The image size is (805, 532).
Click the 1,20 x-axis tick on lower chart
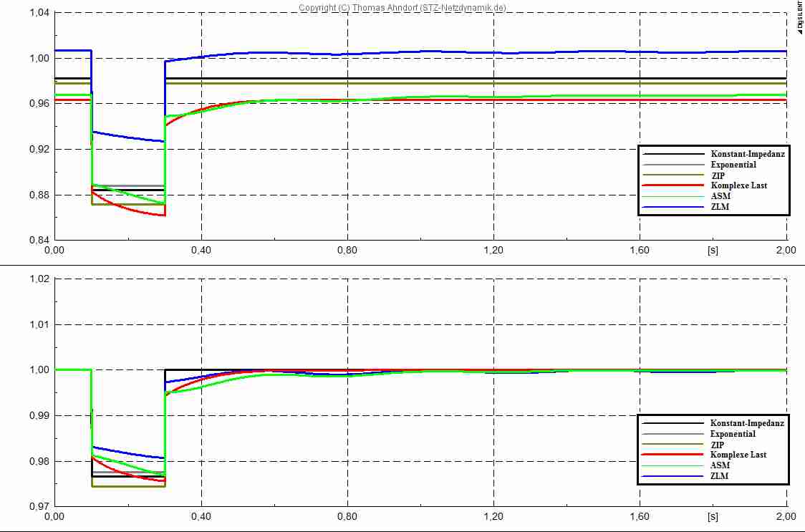pos(493,515)
